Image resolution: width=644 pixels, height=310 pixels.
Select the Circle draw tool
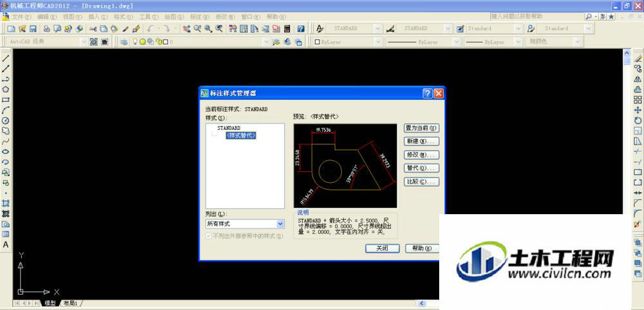click(6, 120)
